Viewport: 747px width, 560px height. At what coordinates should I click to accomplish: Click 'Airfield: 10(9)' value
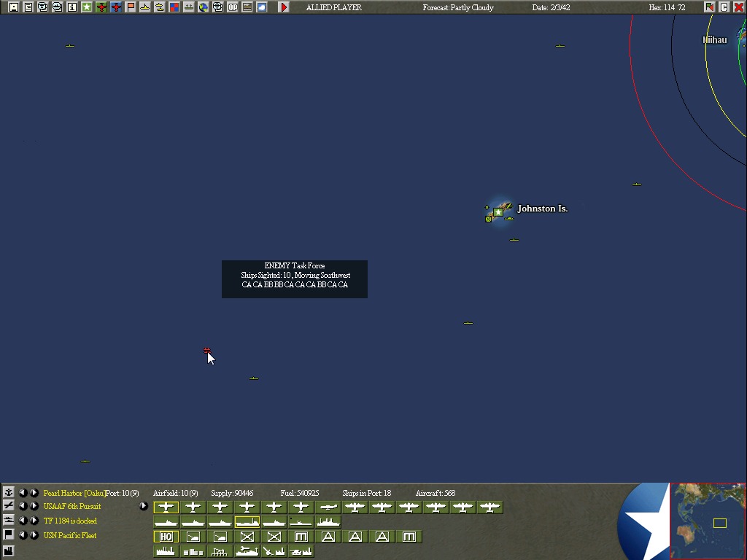pos(175,493)
